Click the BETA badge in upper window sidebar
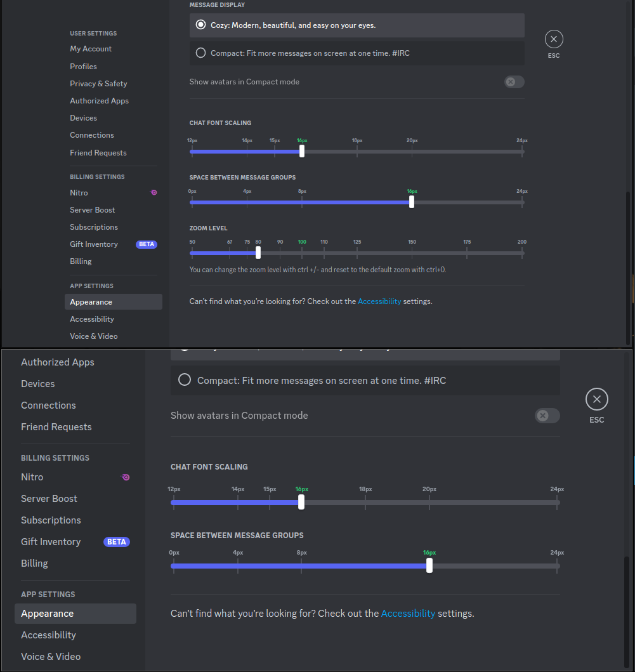Screen dimensions: 635x672 tap(147, 244)
